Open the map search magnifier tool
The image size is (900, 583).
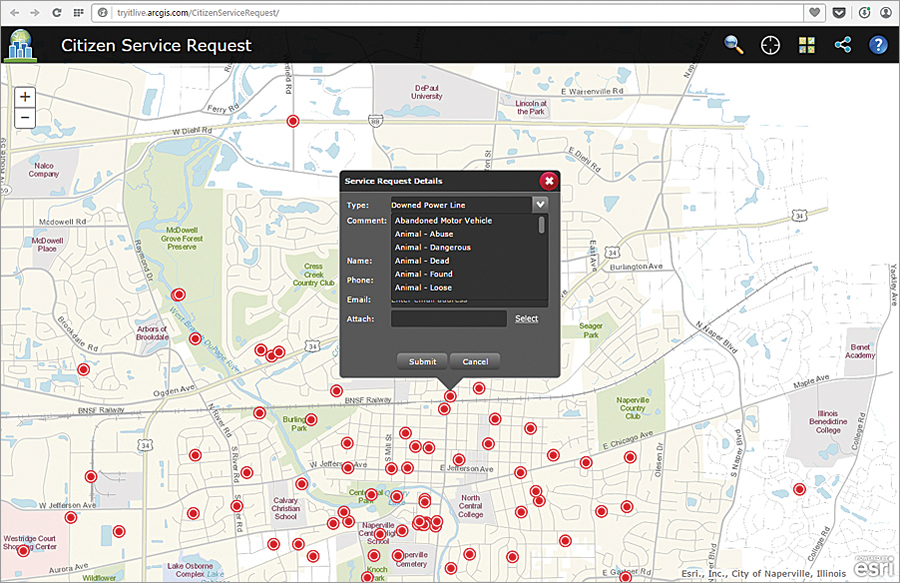tap(734, 45)
